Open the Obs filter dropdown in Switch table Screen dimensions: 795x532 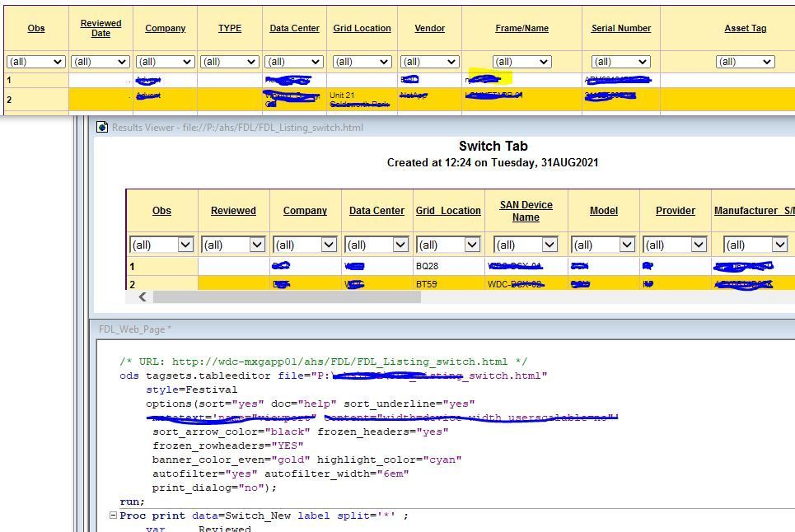tap(161, 245)
